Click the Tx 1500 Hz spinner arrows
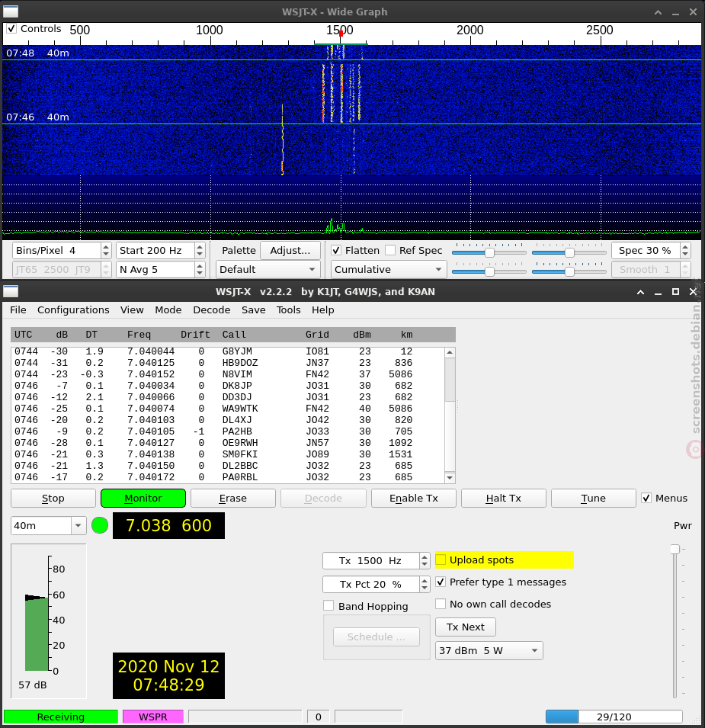The image size is (705, 728). tap(425, 561)
